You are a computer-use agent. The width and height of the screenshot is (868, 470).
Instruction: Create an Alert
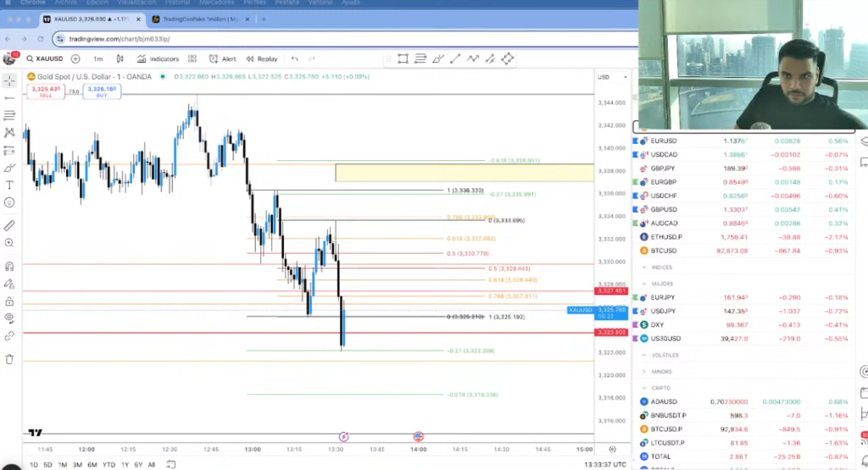(223, 58)
